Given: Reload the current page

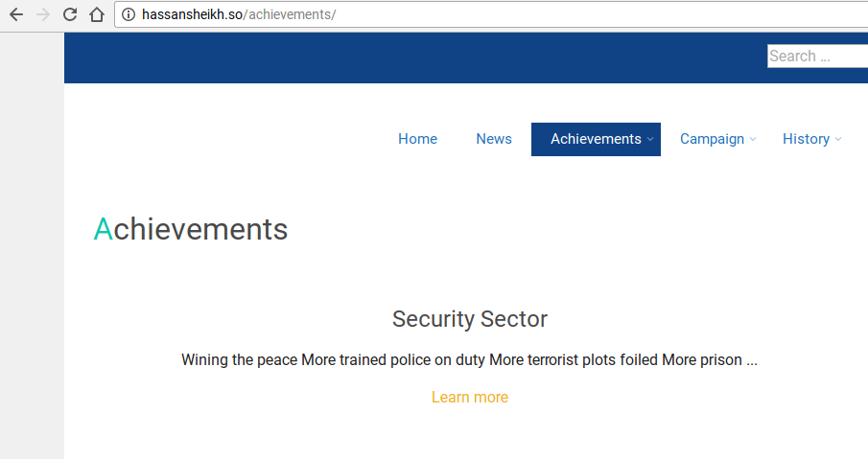Looking at the screenshot, I should [69, 14].
